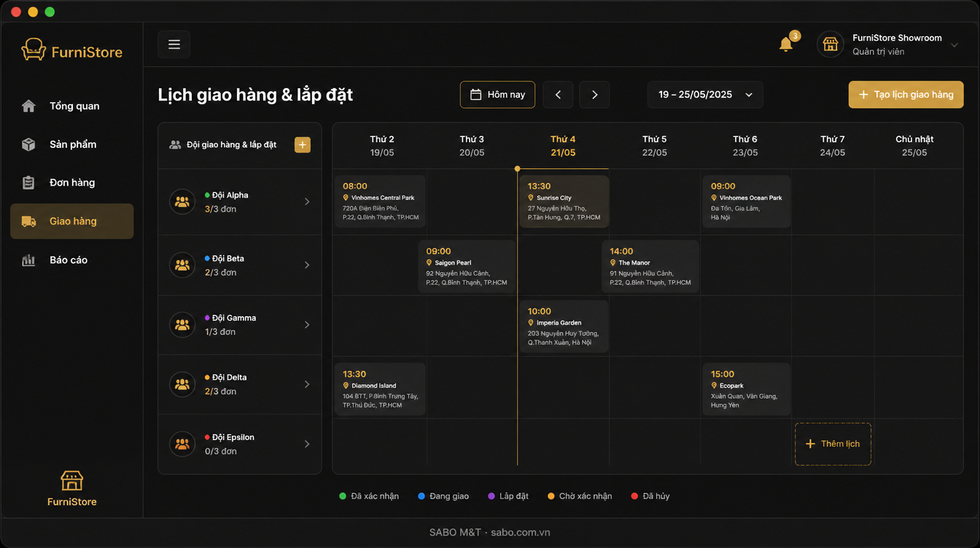Click the "3/3 đơn" count for Đội Alpha
The width and height of the screenshot is (980, 548).
(x=220, y=209)
